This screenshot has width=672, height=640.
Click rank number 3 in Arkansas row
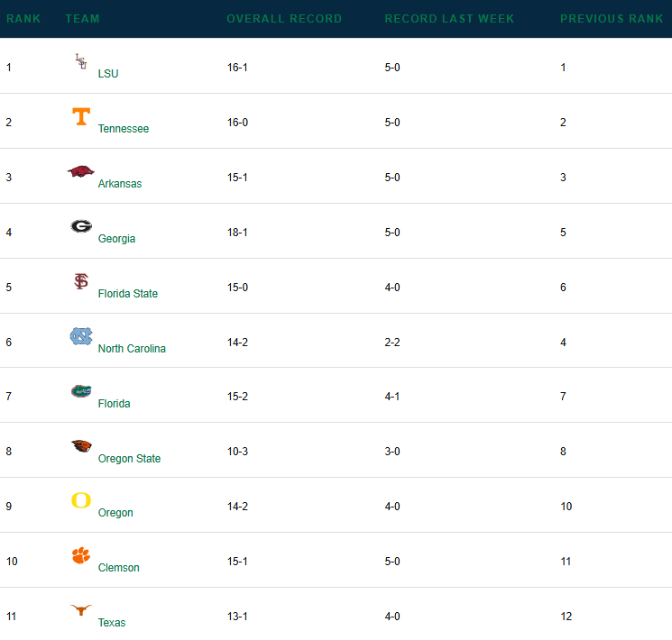point(9,178)
